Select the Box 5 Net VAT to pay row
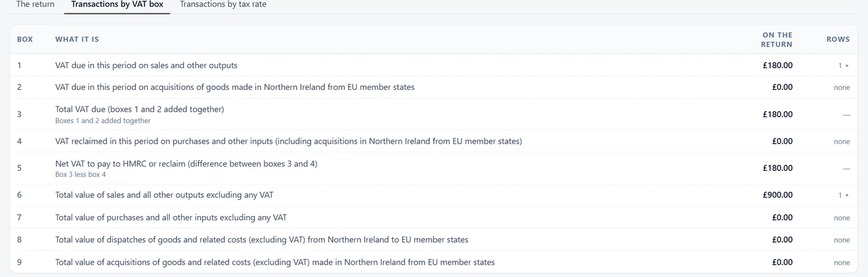This screenshot has height=277, width=868. pyautogui.click(x=433, y=168)
